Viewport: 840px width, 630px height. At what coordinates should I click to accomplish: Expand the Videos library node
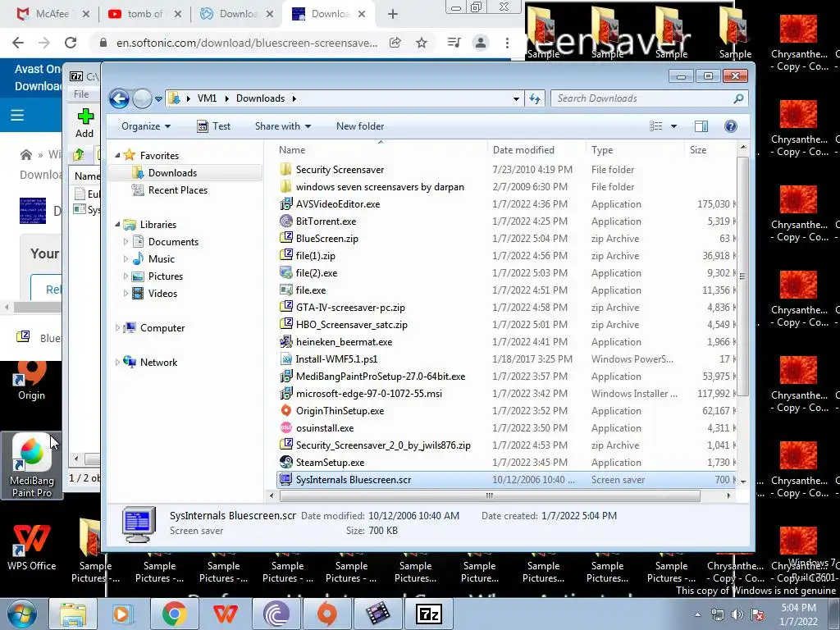tap(126, 294)
